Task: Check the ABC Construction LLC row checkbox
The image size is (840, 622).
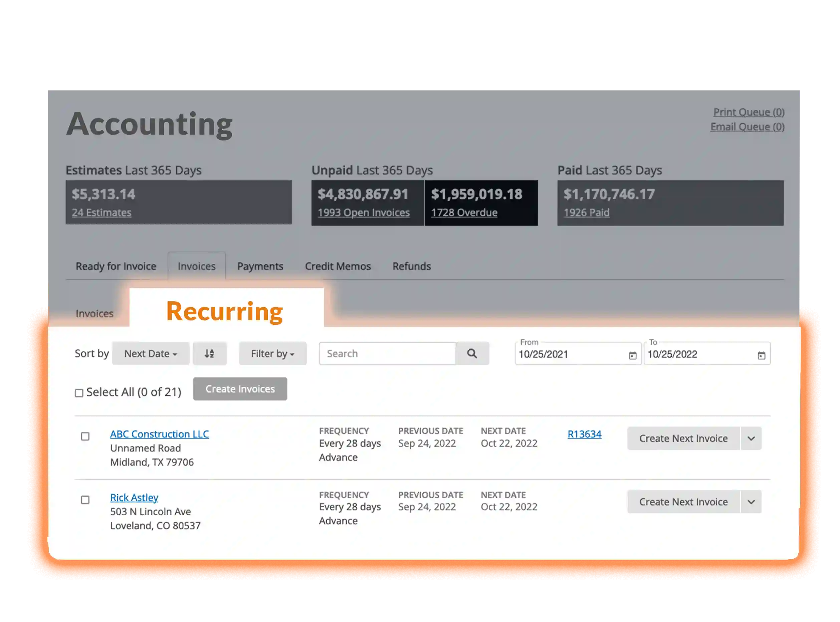Action: tap(85, 436)
